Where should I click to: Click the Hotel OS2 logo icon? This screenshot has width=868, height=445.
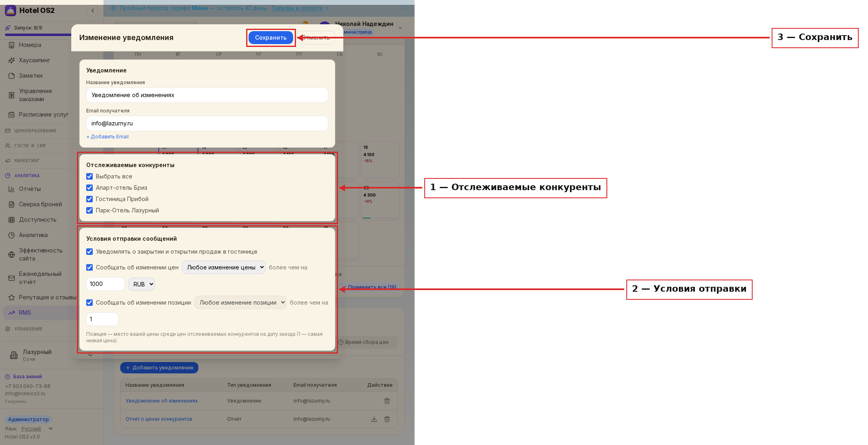pos(10,11)
